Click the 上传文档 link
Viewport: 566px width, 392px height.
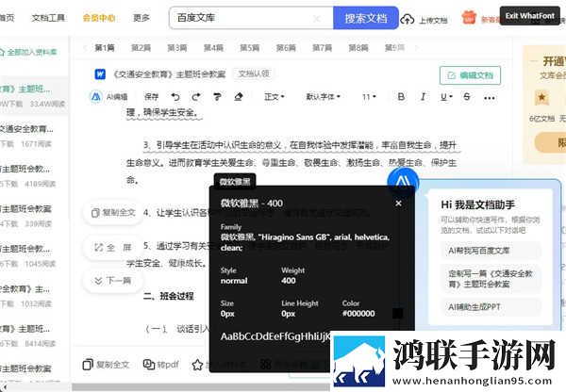[433, 20]
